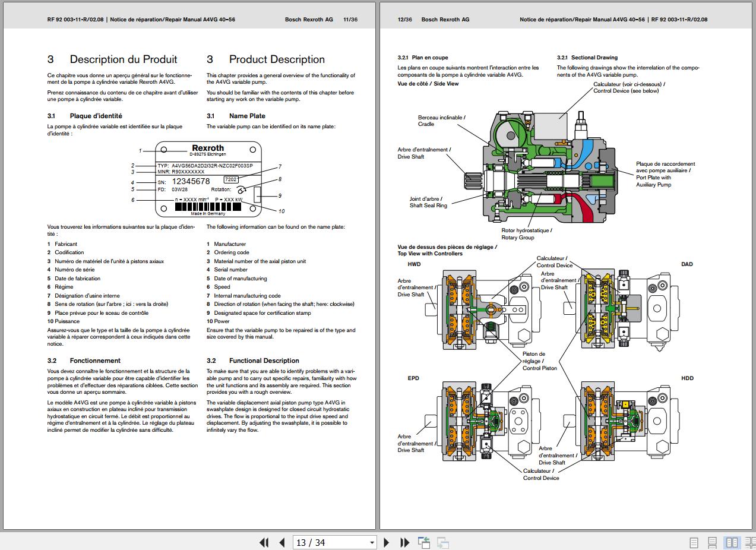The width and height of the screenshot is (756, 550).
Task: Switch to single page layout
Action: click(x=694, y=543)
